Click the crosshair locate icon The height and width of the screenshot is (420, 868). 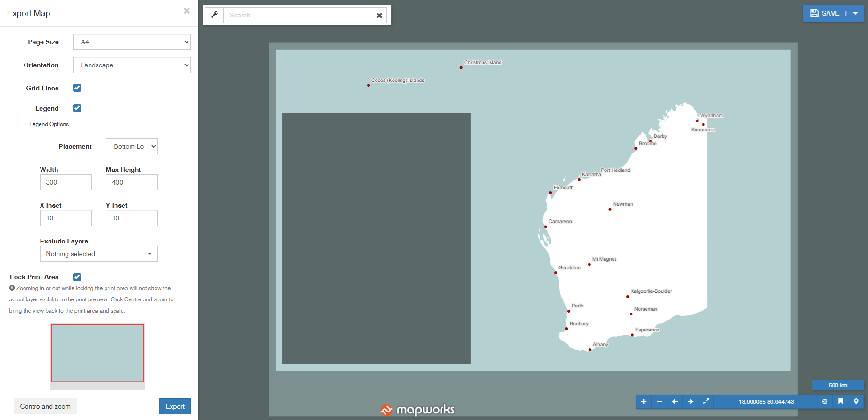(x=825, y=402)
